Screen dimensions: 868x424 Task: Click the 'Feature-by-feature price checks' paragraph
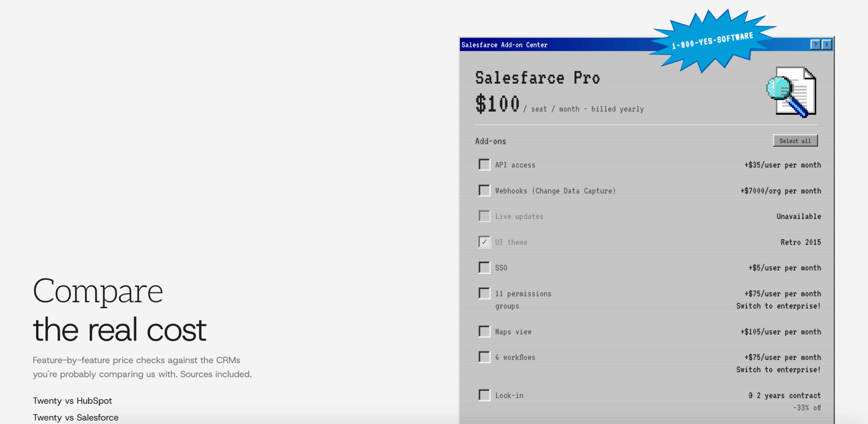[x=142, y=367]
